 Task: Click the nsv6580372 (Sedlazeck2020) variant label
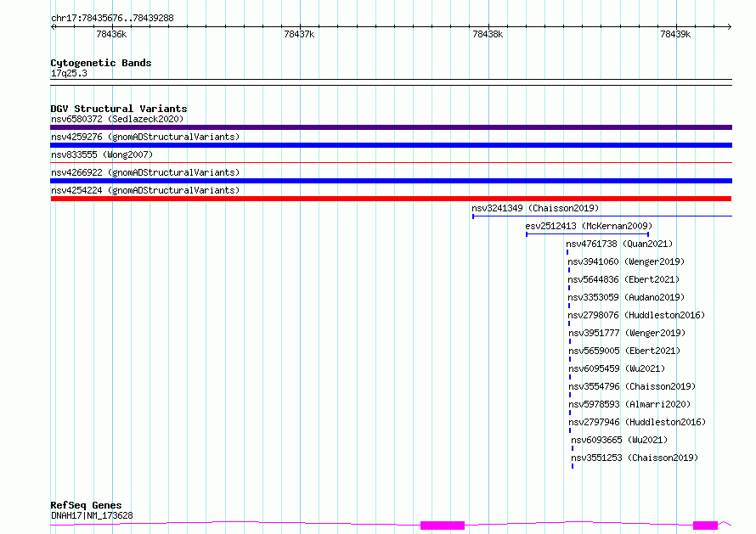tap(117, 119)
